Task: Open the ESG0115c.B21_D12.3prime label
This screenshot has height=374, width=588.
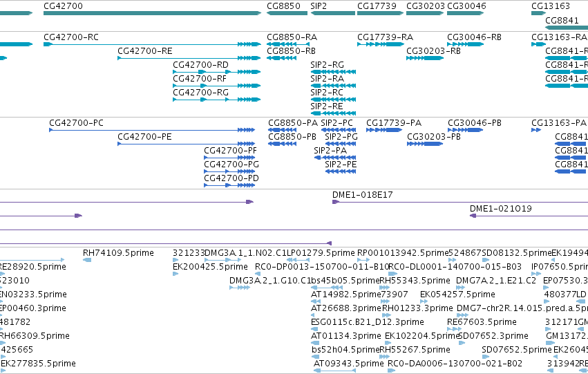Action: pyautogui.click(x=368, y=323)
